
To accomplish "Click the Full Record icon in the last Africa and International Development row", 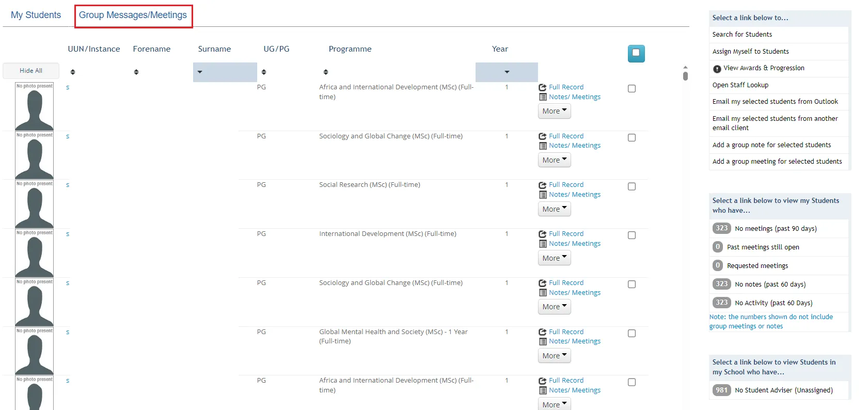I will [x=543, y=381].
